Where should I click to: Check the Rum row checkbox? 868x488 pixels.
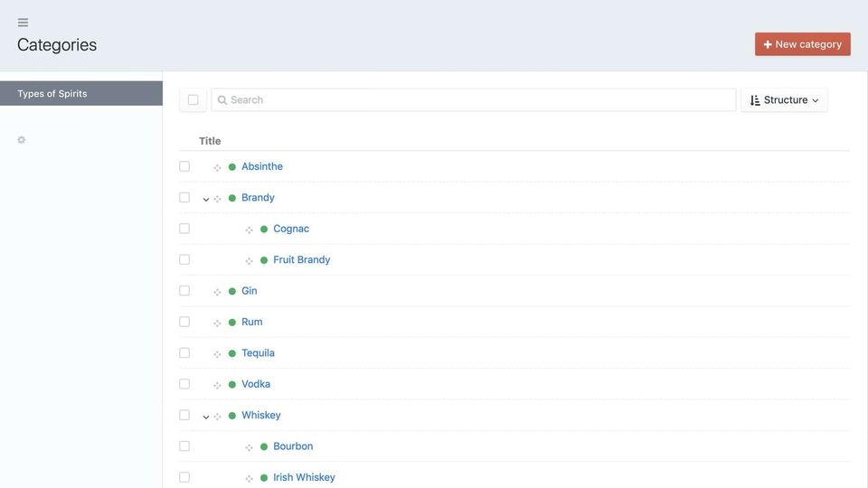(184, 322)
